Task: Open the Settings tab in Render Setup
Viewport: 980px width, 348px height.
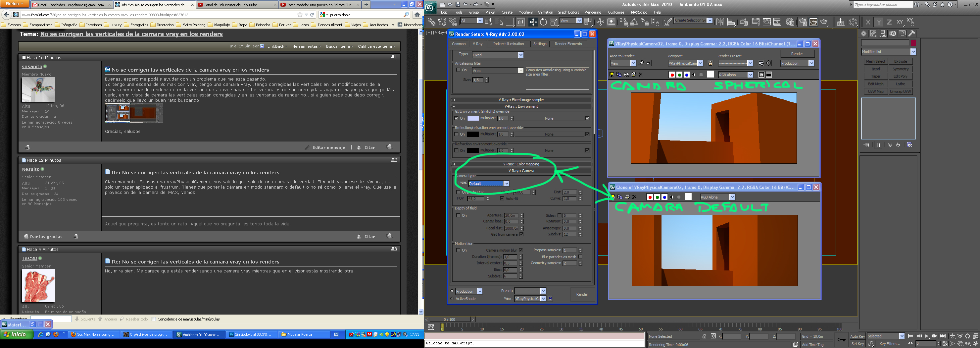Action: pyautogui.click(x=539, y=44)
